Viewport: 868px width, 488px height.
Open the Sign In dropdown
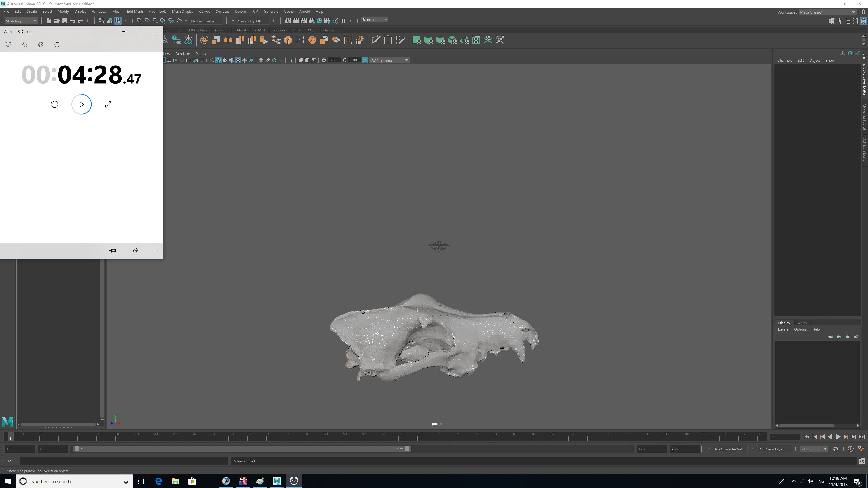click(x=374, y=19)
